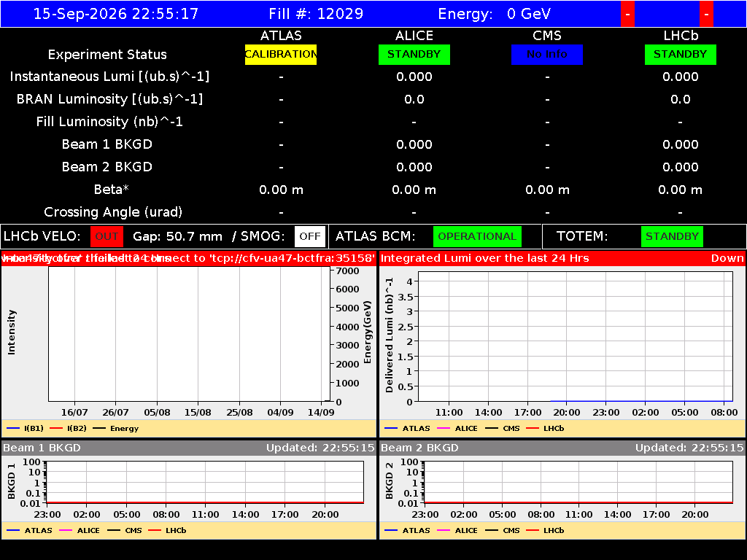Click the Beam 2 BKGD chart panel title
The width and height of the screenshot is (747, 560).
(419, 448)
